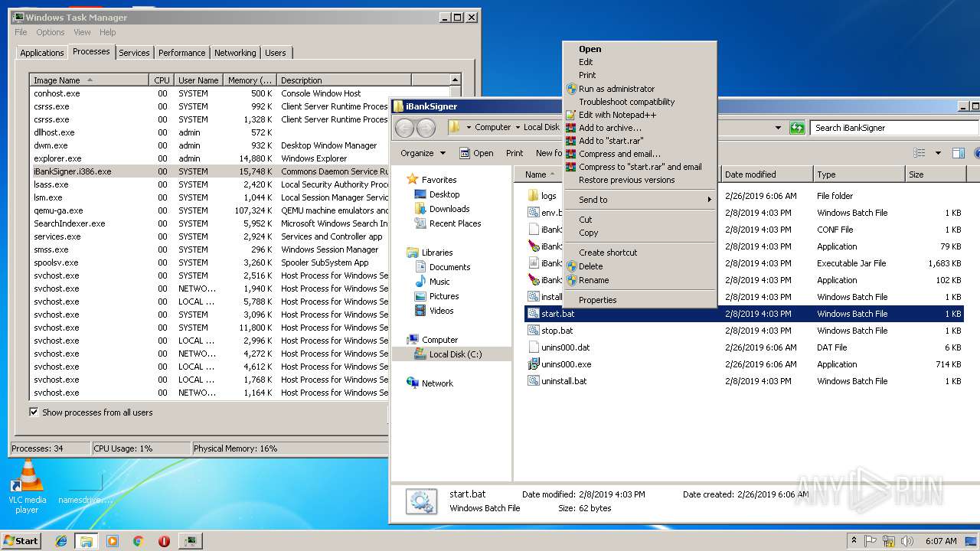The width and height of the screenshot is (980, 551).
Task: Select Local Disk (C:) in tree
Action: click(x=455, y=354)
